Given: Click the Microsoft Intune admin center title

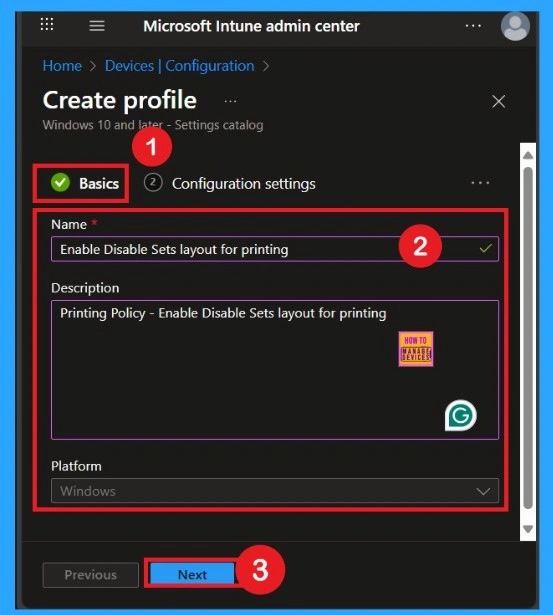Looking at the screenshot, I should (251, 26).
